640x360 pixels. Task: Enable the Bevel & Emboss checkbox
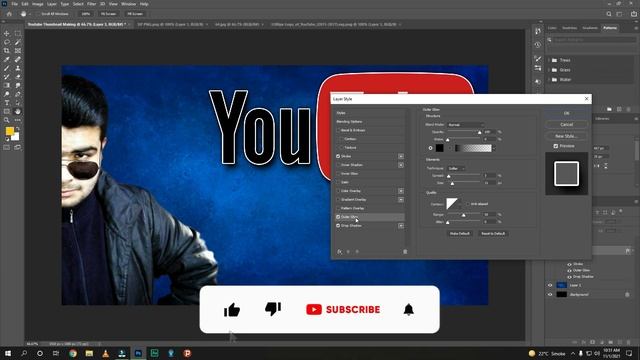(x=338, y=130)
